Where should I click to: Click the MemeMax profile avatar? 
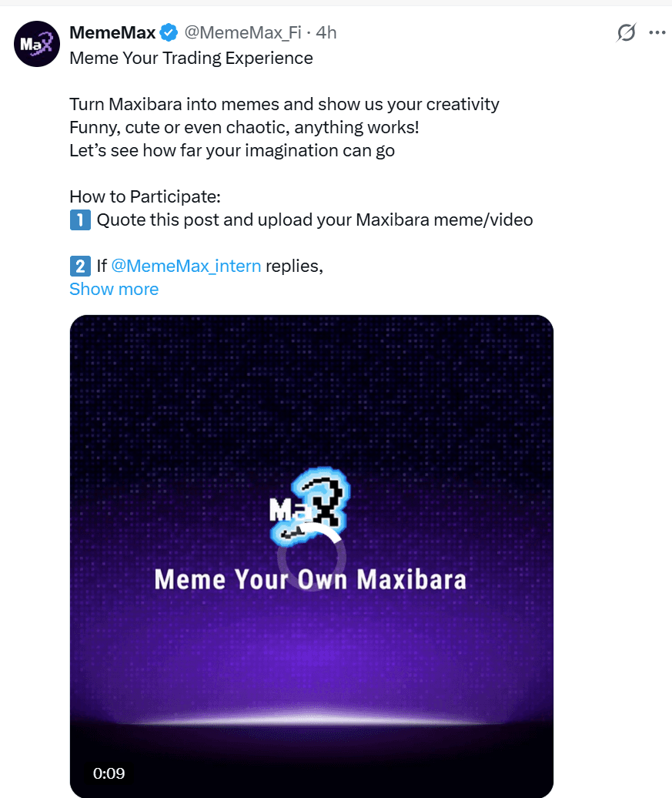click(36, 44)
